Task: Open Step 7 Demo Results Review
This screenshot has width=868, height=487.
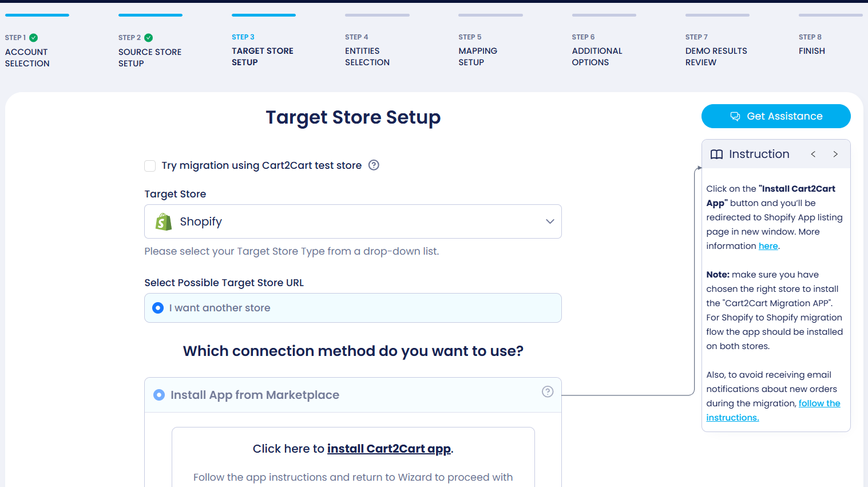Action: 716,50
